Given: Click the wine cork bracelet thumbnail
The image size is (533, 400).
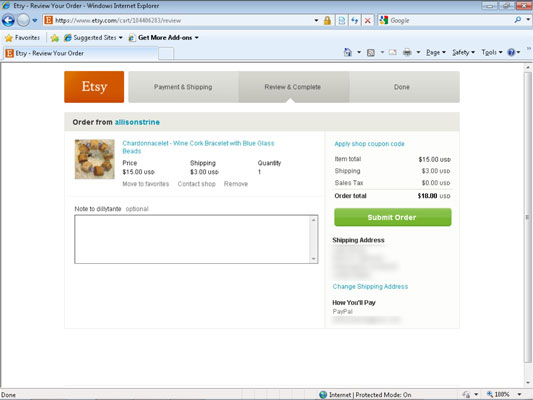Looking at the screenshot, I should point(94,159).
